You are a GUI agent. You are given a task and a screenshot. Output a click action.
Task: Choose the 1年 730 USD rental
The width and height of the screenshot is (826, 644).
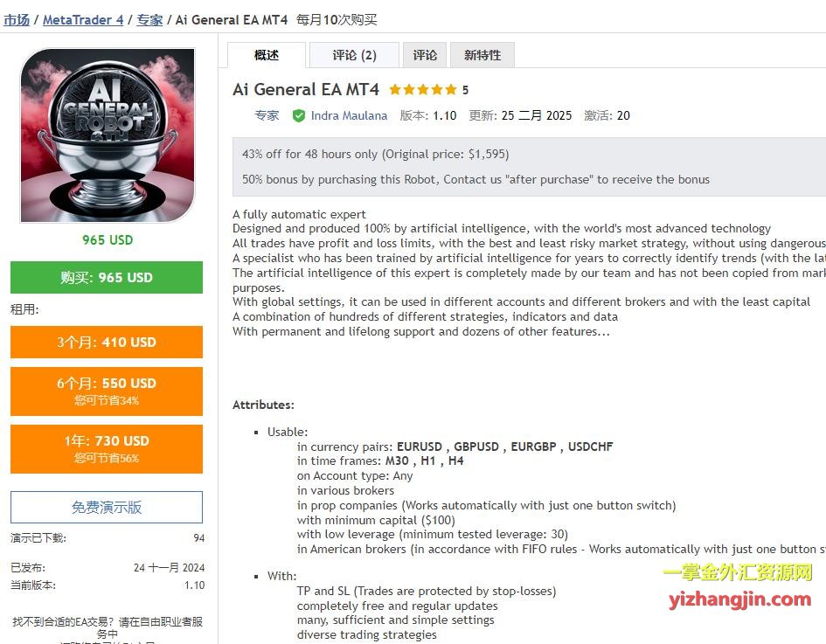[107, 449]
